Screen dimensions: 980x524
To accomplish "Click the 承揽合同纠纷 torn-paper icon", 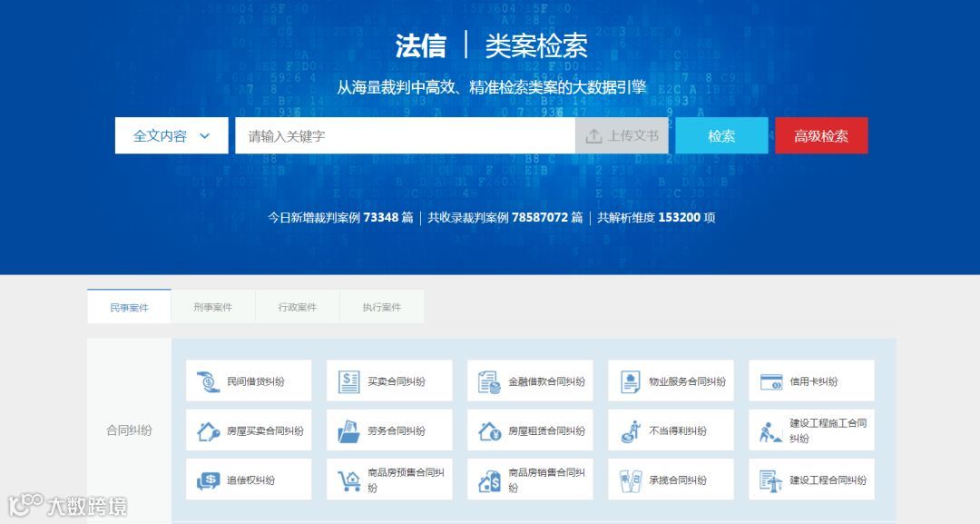I will coord(631,480).
